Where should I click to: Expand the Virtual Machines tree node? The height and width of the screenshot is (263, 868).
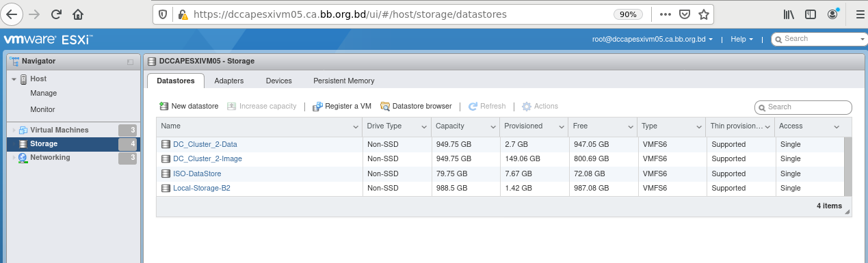[x=14, y=130]
